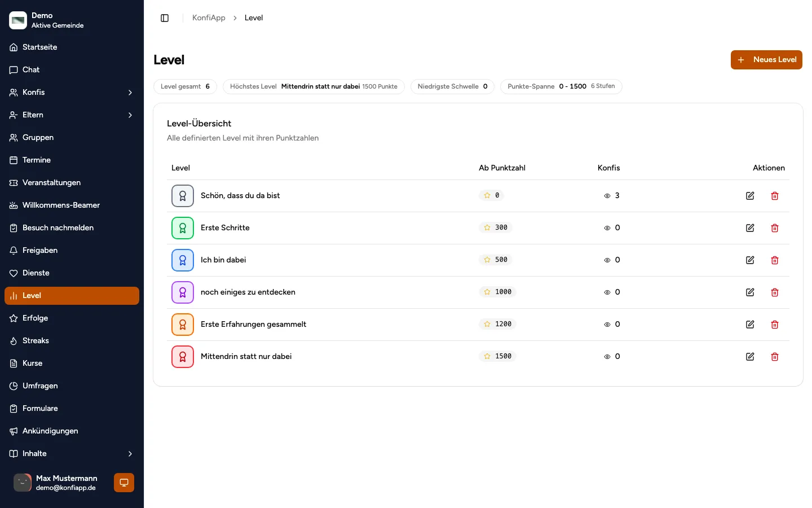Edit the 'Erste Schritte' level

750,228
